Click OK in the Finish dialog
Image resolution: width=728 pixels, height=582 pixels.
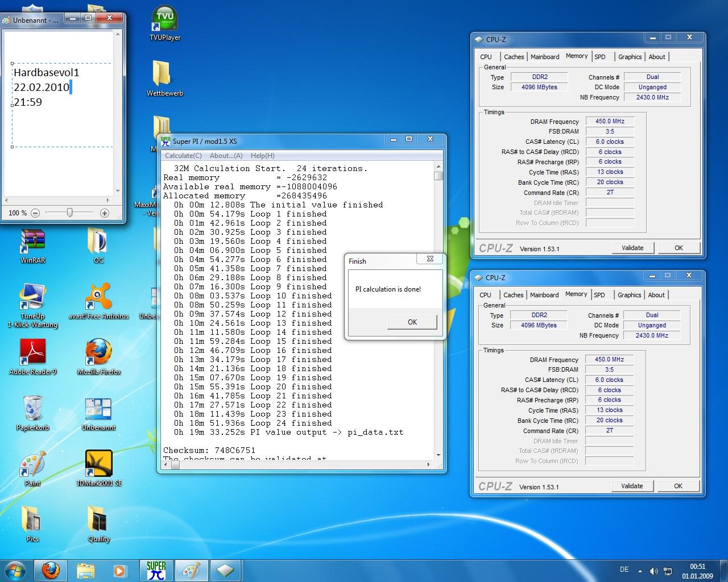click(412, 322)
